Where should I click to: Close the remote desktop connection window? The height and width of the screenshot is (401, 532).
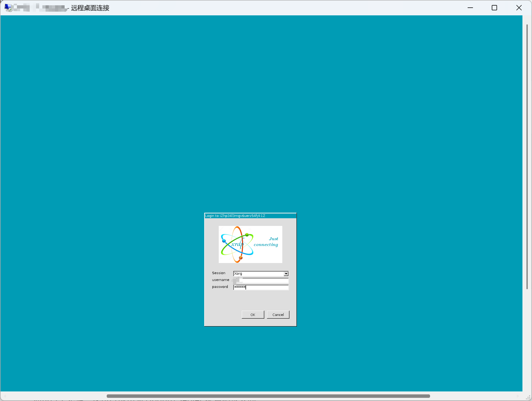[x=519, y=8]
